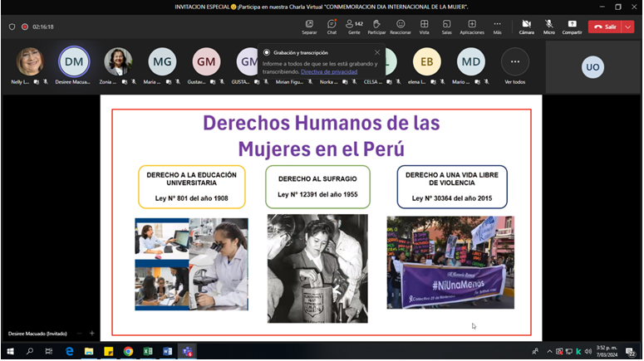The image size is (644, 361).
Task: Open the Más options menu
Action: coord(498,27)
